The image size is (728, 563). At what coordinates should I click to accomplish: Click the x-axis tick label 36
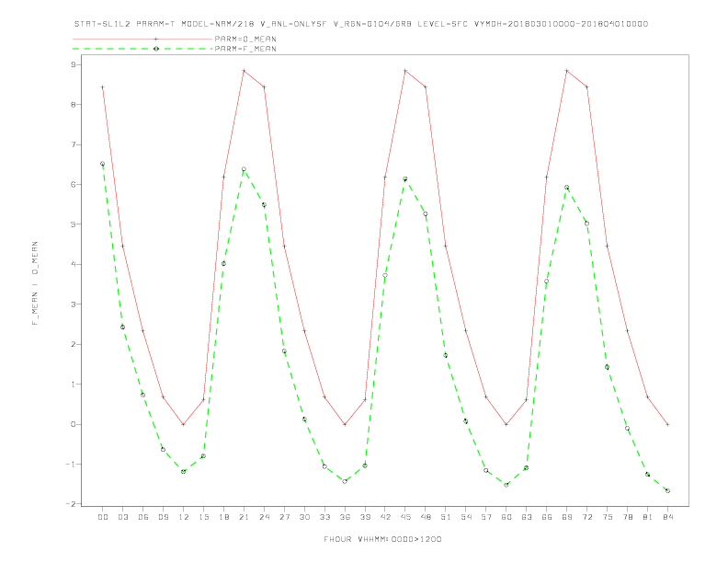click(x=345, y=517)
